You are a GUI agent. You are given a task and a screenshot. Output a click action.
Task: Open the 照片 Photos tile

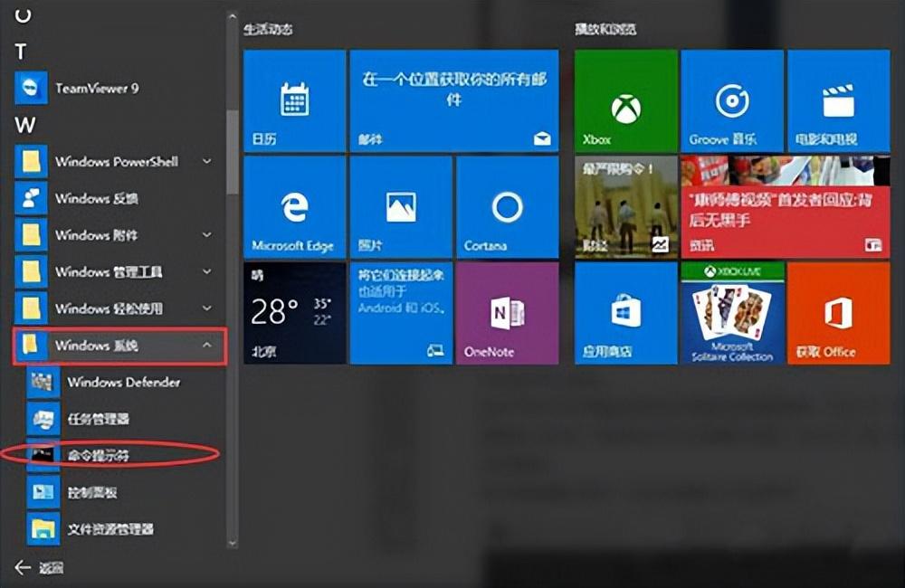(401, 206)
